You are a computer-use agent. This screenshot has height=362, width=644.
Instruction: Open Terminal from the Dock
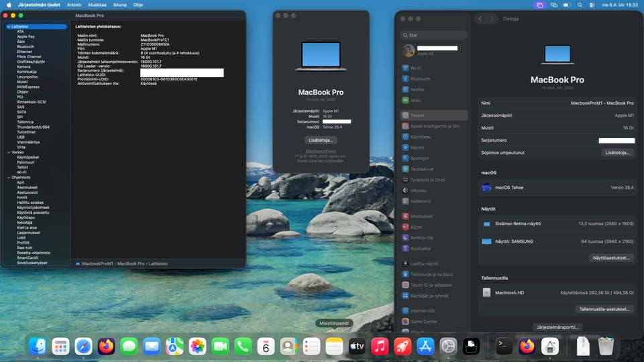504,347
